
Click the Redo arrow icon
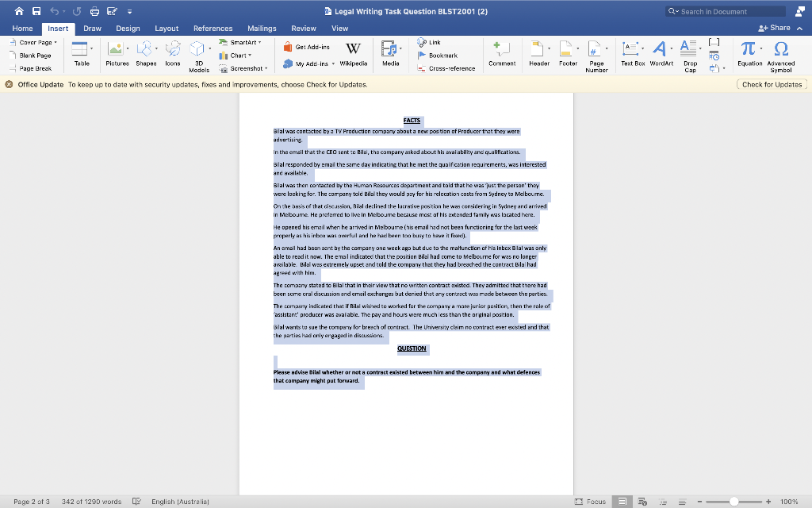click(x=77, y=11)
